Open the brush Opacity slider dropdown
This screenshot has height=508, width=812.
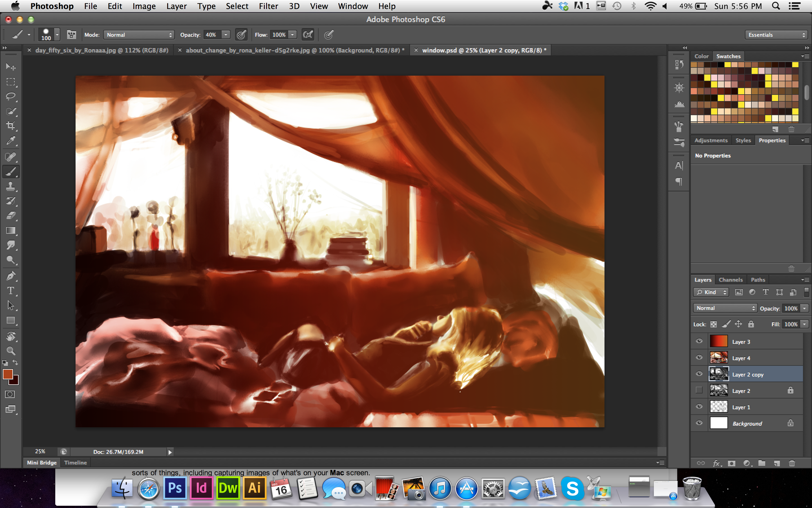226,35
